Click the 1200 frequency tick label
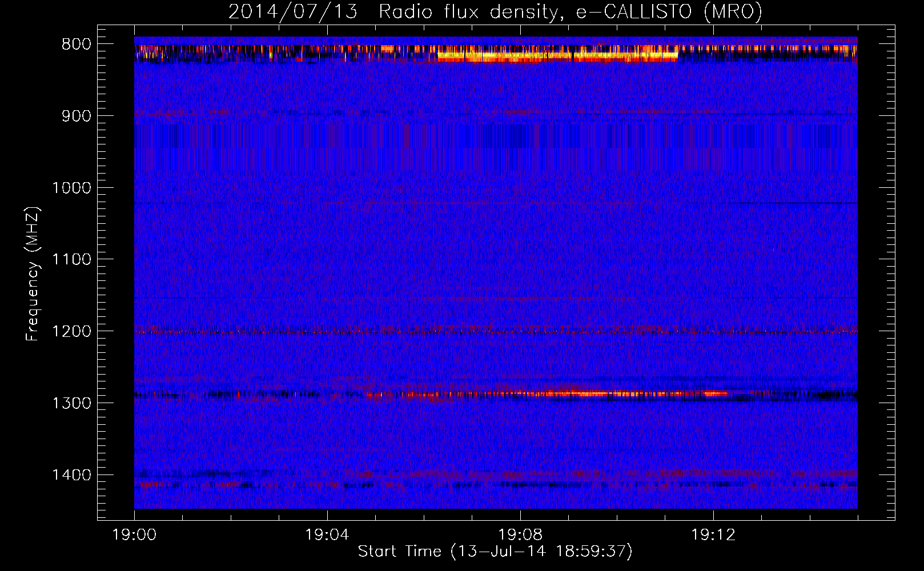Viewport: 924px width, 571px height. [x=71, y=331]
